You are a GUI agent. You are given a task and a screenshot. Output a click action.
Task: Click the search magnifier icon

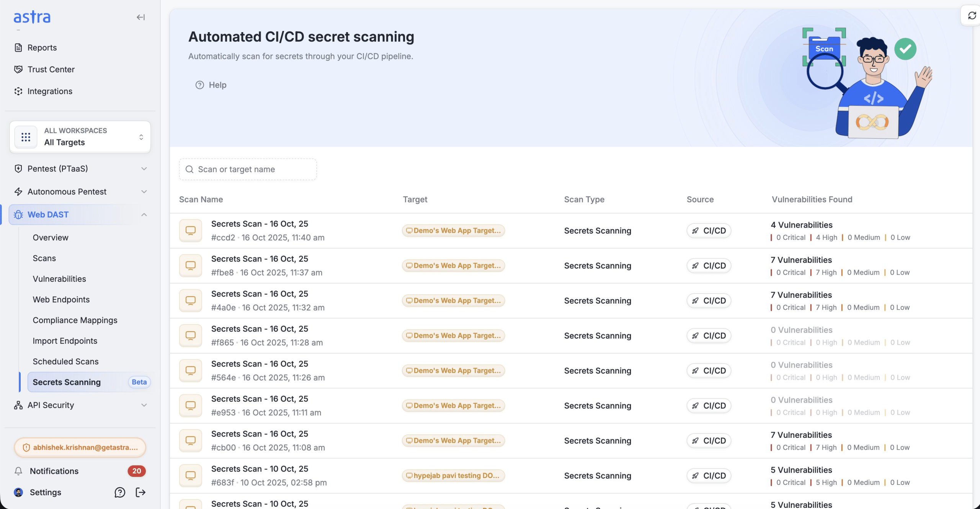tap(189, 170)
